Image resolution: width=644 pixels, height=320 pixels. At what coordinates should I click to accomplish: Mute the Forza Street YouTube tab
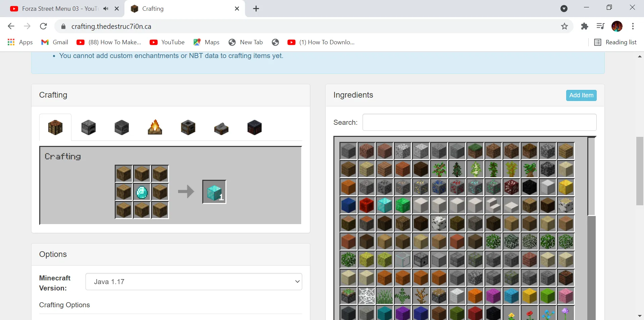point(106,8)
